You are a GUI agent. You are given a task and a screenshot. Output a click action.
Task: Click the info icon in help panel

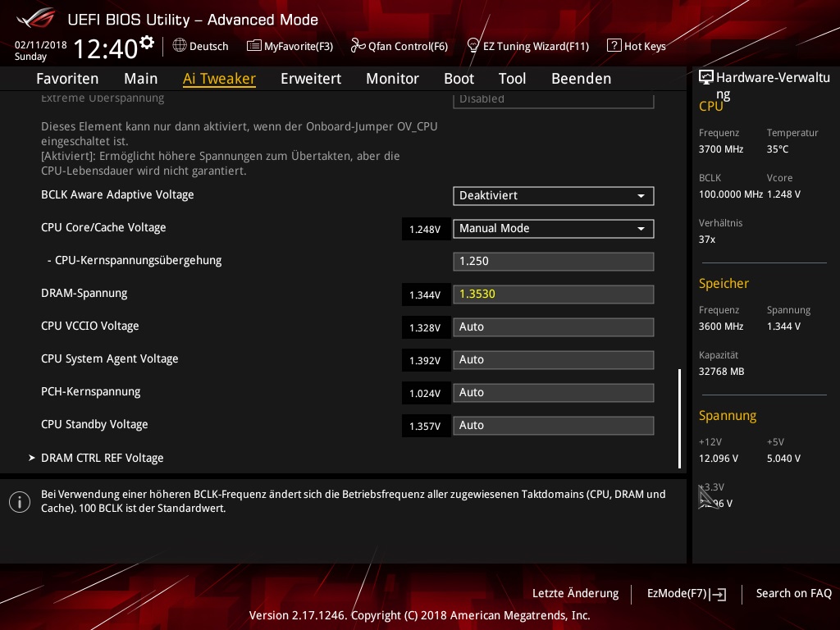20,502
